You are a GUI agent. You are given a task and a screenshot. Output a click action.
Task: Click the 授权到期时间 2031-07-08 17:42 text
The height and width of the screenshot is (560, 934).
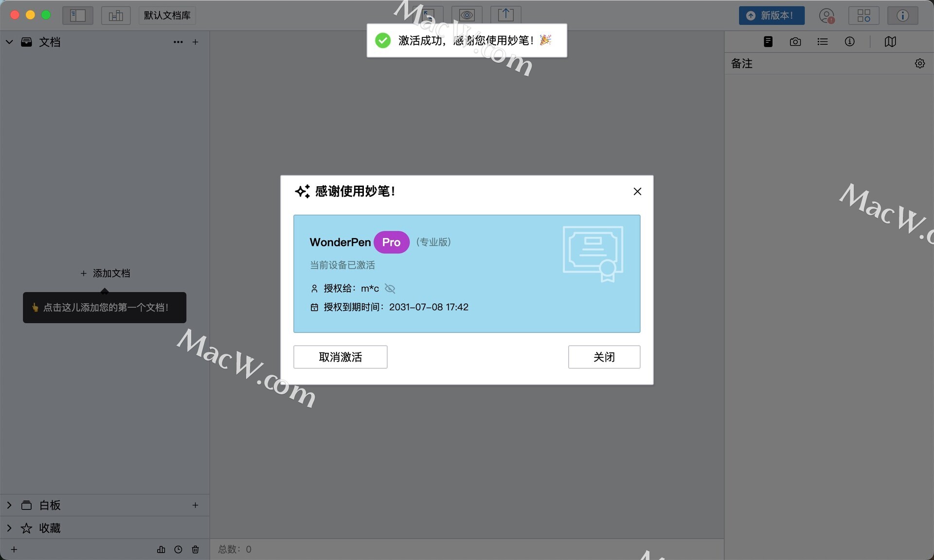point(396,307)
